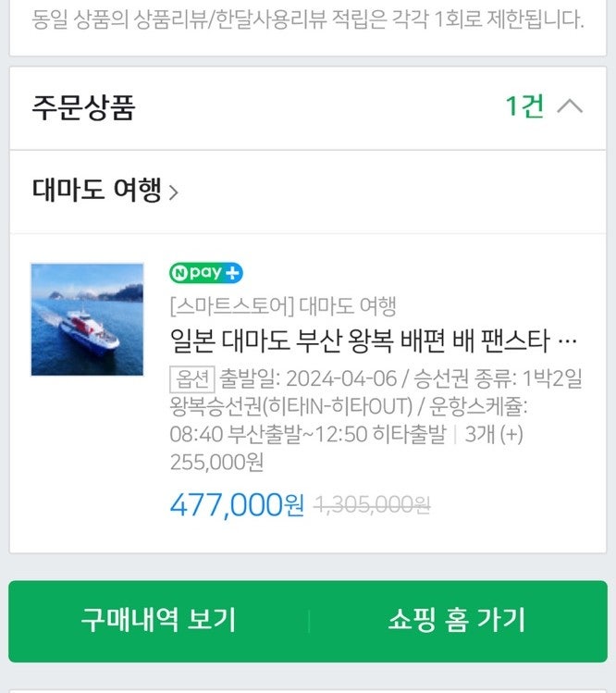Tap the 주문상품 section header title

point(84,107)
